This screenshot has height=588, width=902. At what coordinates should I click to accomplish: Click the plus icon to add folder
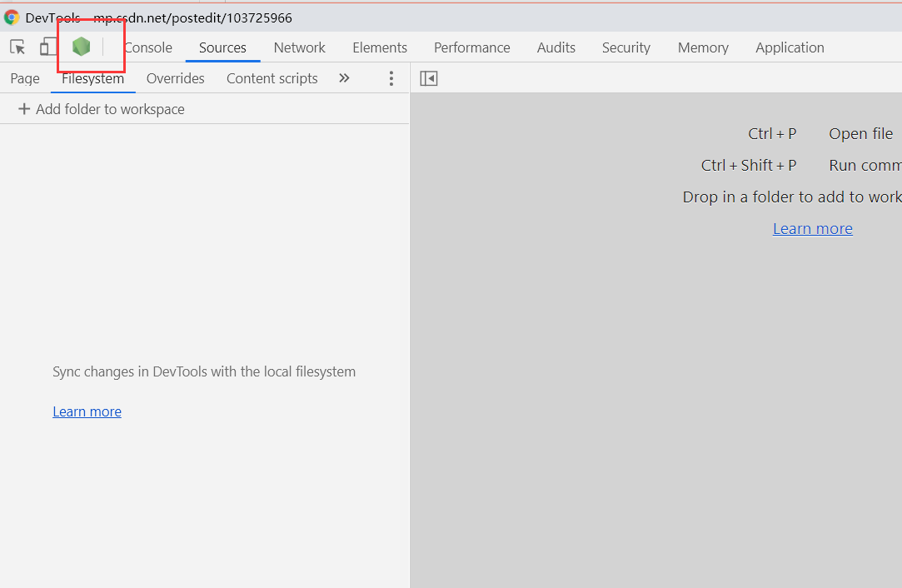click(x=23, y=108)
